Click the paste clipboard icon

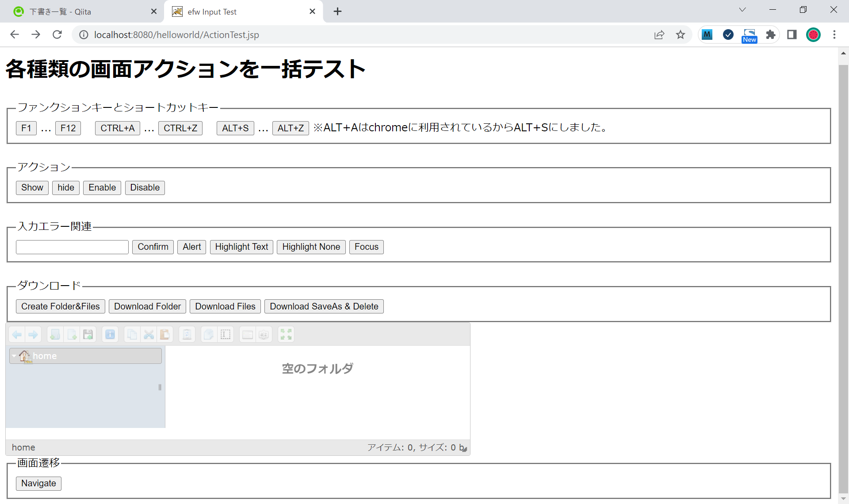(x=165, y=335)
